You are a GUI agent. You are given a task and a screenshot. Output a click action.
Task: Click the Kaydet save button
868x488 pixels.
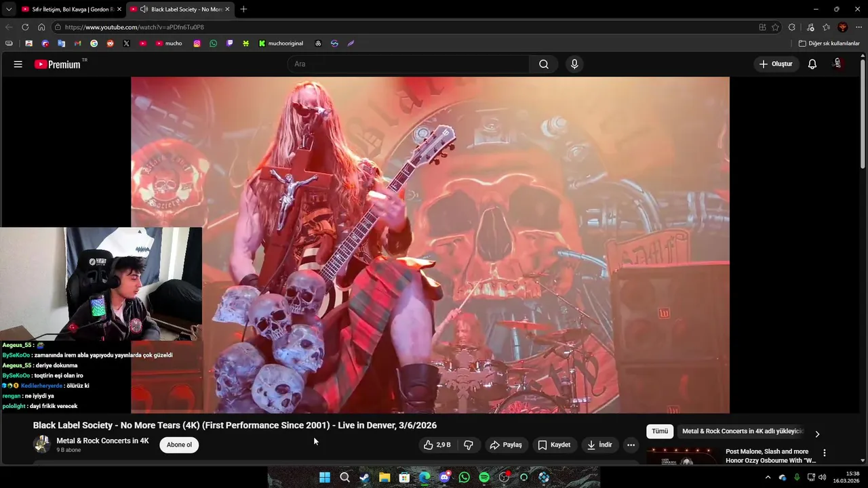coord(554,445)
